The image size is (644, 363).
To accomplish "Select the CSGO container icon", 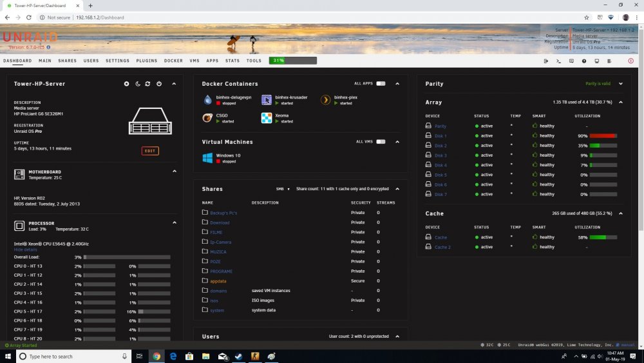I will pos(208,118).
